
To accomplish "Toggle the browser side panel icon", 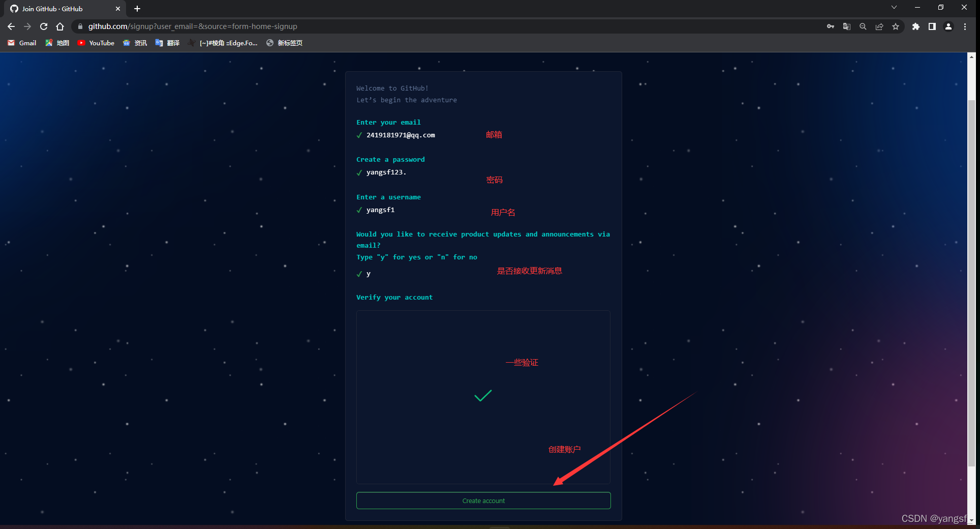I will [932, 26].
